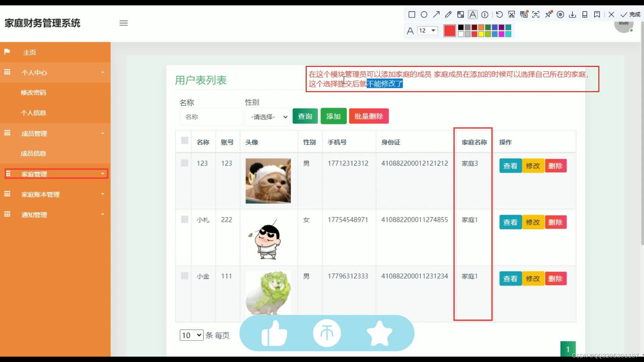Pick the yellow color swatch
Image resolution: width=644 pixels, height=362 pixels.
[x=481, y=34]
